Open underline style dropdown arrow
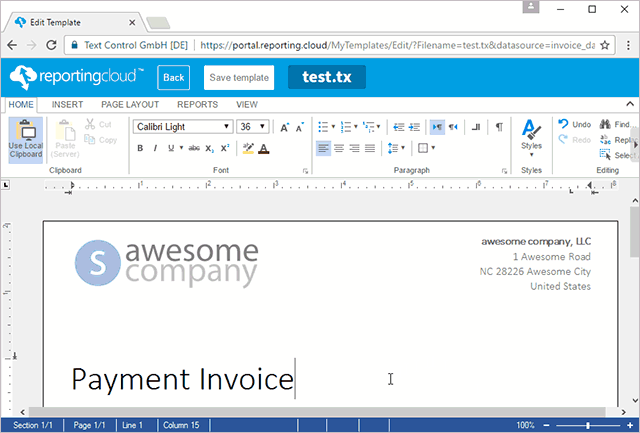This screenshot has width=640, height=433. click(x=181, y=148)
